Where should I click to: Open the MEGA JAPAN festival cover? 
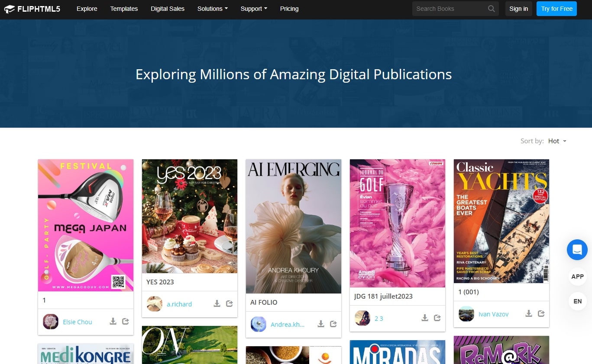(86, 225)
